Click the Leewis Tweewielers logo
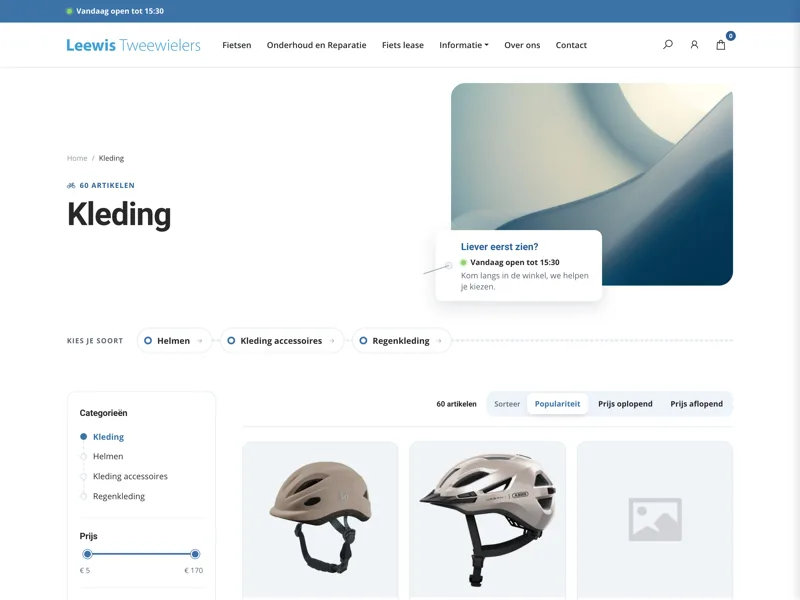 pyautogui.click(x=133, y=45)
